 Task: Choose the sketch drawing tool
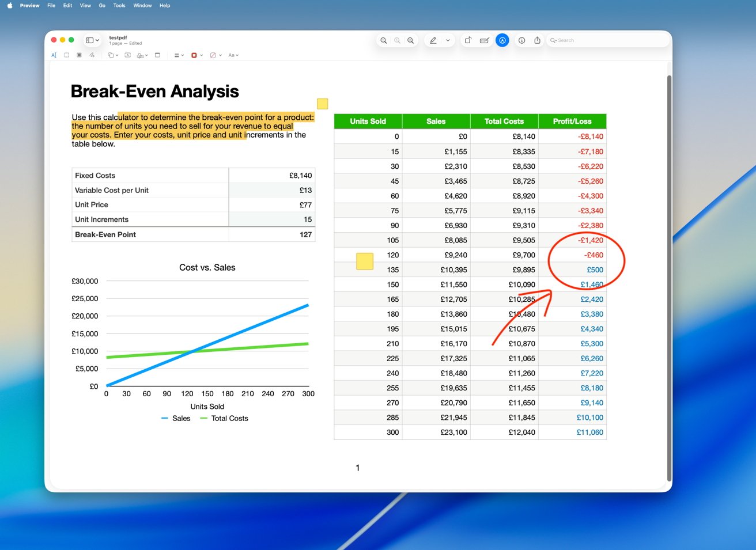tap(92, 55)
